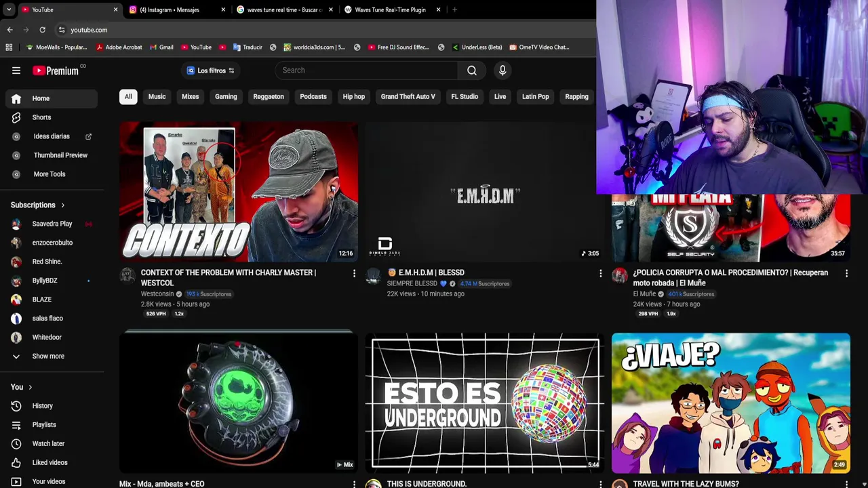This screenshot has width=868, height=488.
Task: Expand the Subscriptions section chevron
Action: point(62,205)
